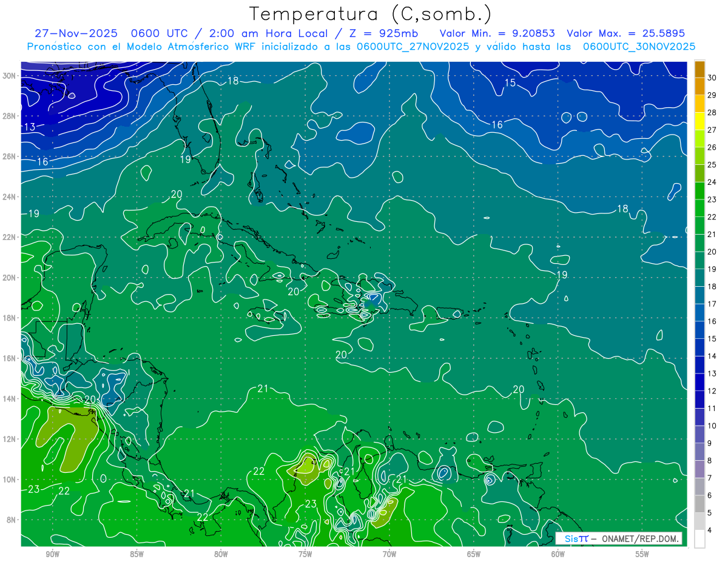Click the yellow swatch beside legend value 27
The height and width of the screenshot is (562, 728).
tap(699, 122)
